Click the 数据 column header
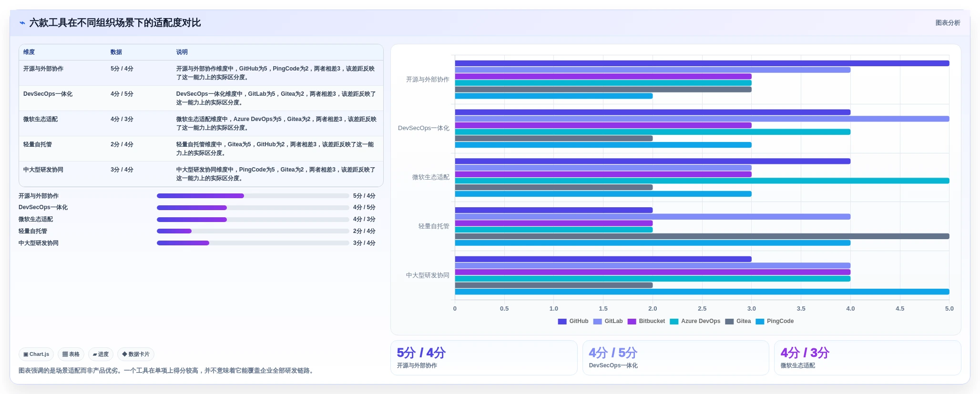Image resolution: width=980 pixels, height=394 pixels. [116, 52]
